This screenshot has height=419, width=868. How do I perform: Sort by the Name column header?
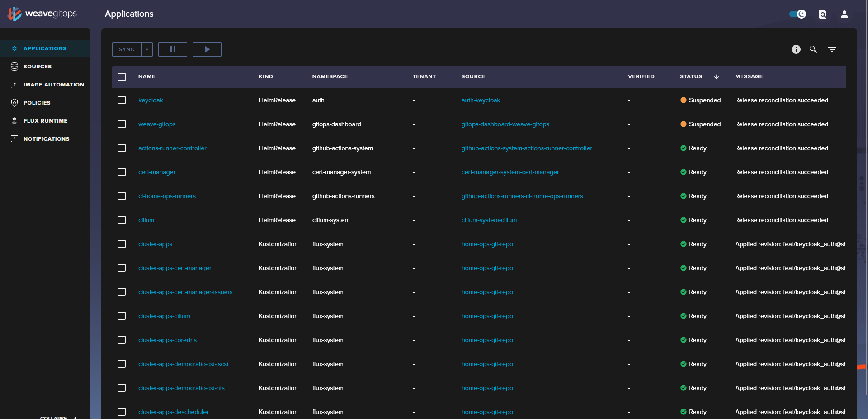click(146, 76)
